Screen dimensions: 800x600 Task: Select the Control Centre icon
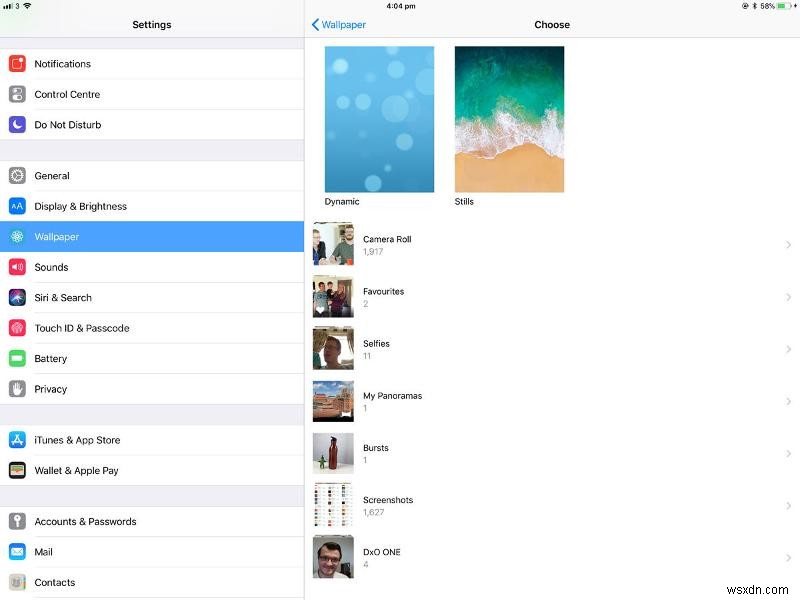(17, 94)
